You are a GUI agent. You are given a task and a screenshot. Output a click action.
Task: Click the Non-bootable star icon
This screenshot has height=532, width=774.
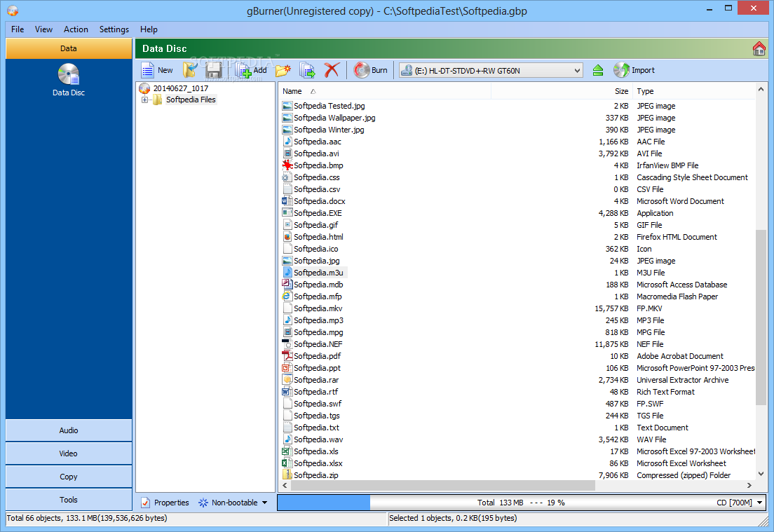click(x=203, y=503)
